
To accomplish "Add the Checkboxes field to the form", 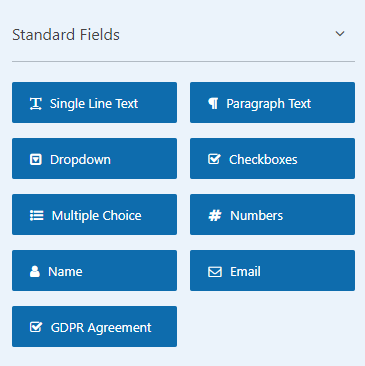I will [x=272, y=159].
